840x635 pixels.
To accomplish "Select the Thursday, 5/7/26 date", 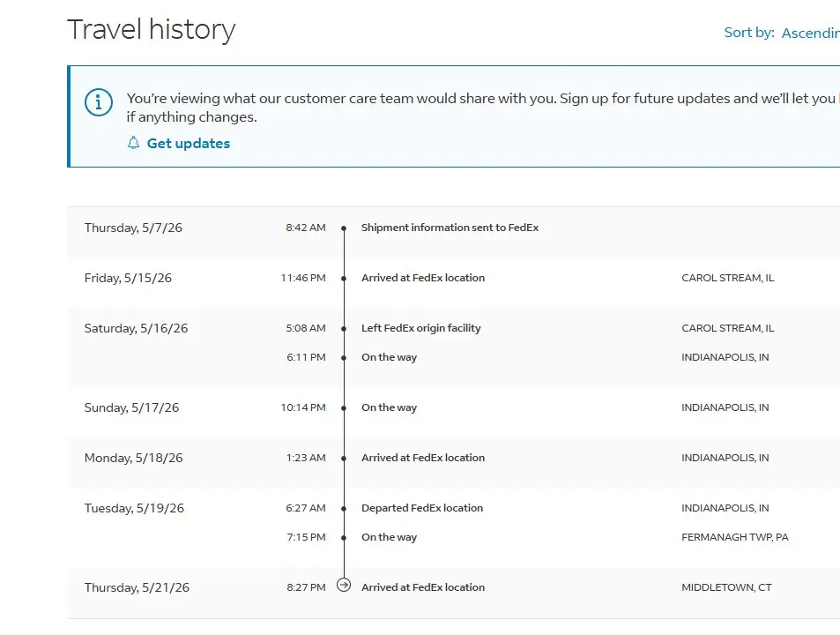I will [x=133, y=228].
